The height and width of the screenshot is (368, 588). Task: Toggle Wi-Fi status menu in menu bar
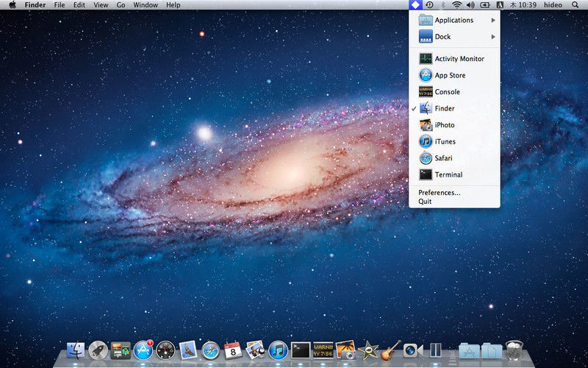457,5
